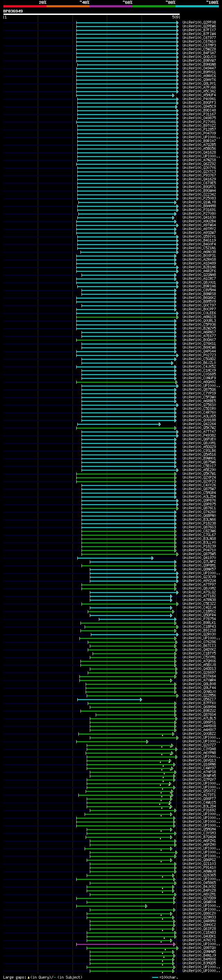
Task: Open hit UniRef100_A5E290
Action: click(x=199, y=469)
